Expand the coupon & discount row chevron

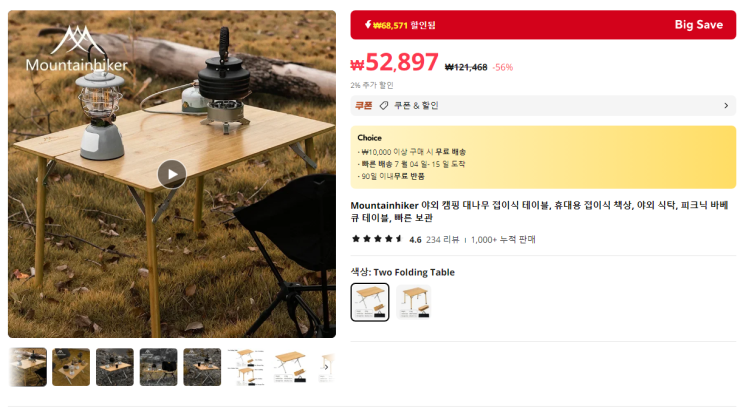(726, 106)
